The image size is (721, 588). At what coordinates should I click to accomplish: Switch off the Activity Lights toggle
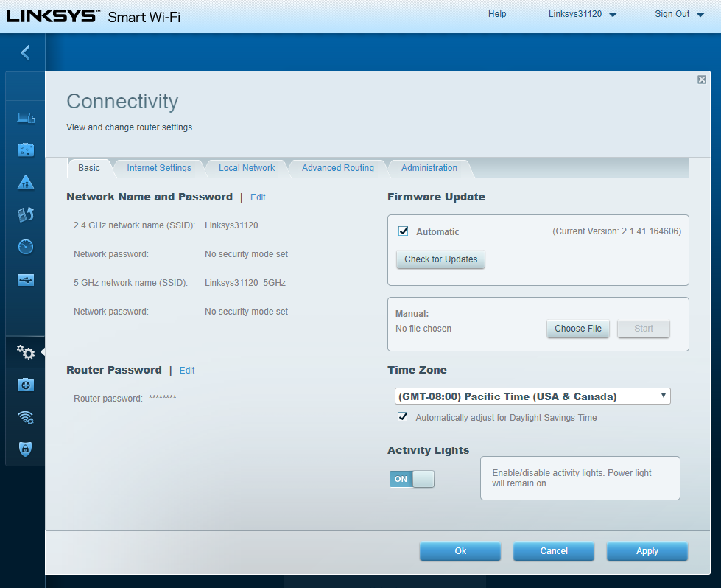click(412, 479)
